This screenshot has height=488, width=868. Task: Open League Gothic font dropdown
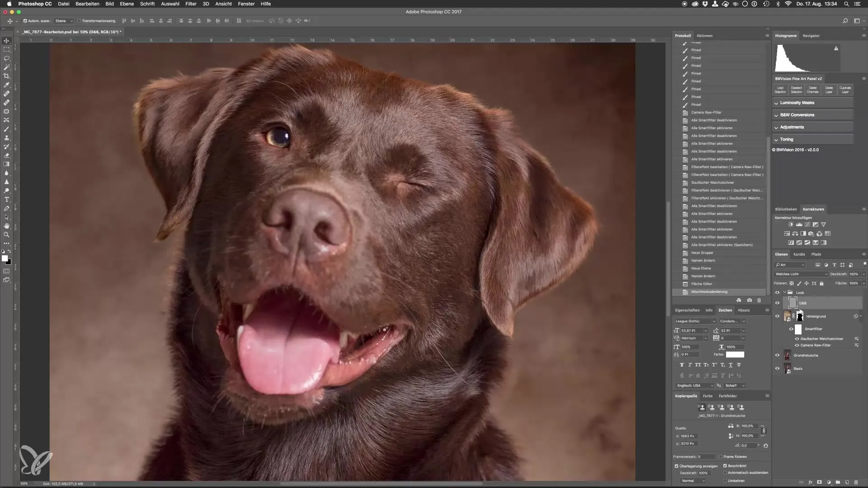pos(695,321)
